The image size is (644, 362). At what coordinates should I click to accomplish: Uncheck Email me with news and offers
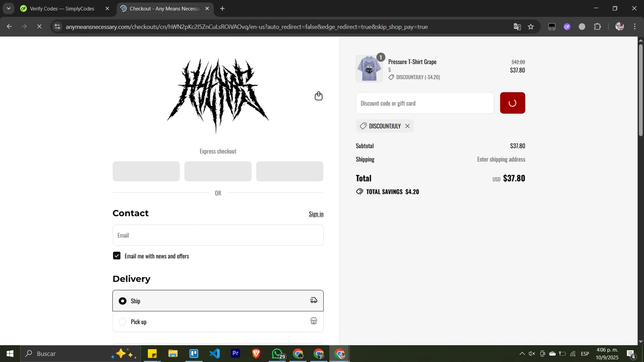pos(117,256)
